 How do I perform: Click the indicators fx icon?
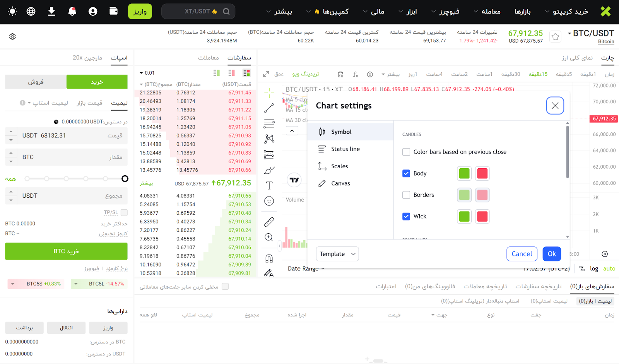click(355, 74)
